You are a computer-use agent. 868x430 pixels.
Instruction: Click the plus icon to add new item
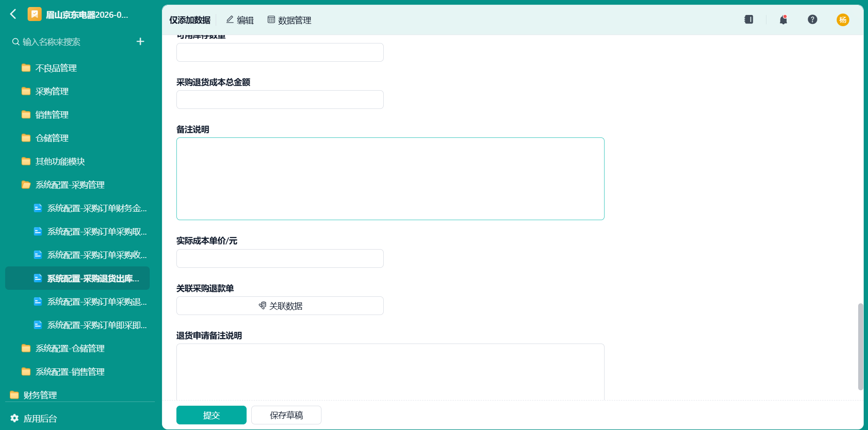point(140,42)
